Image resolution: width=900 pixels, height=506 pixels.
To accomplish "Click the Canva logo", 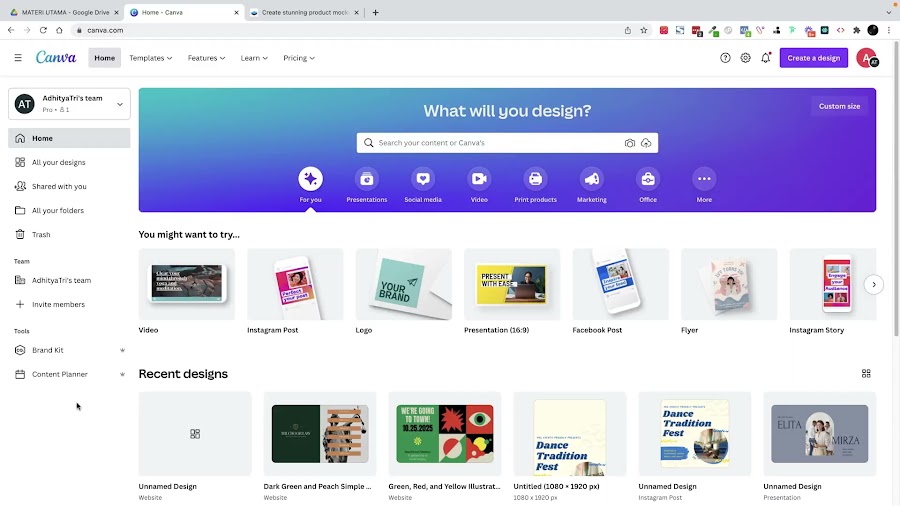I will point(56,57).
